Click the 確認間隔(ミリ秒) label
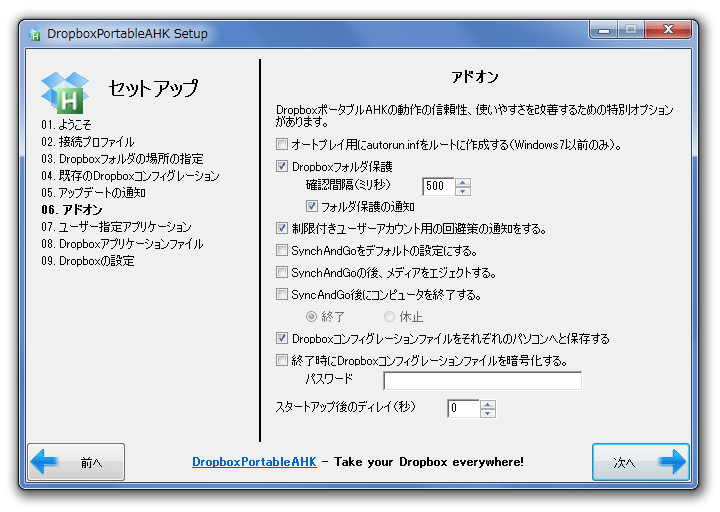This screenshot has width=720, height=512. (x=348, y=185)
